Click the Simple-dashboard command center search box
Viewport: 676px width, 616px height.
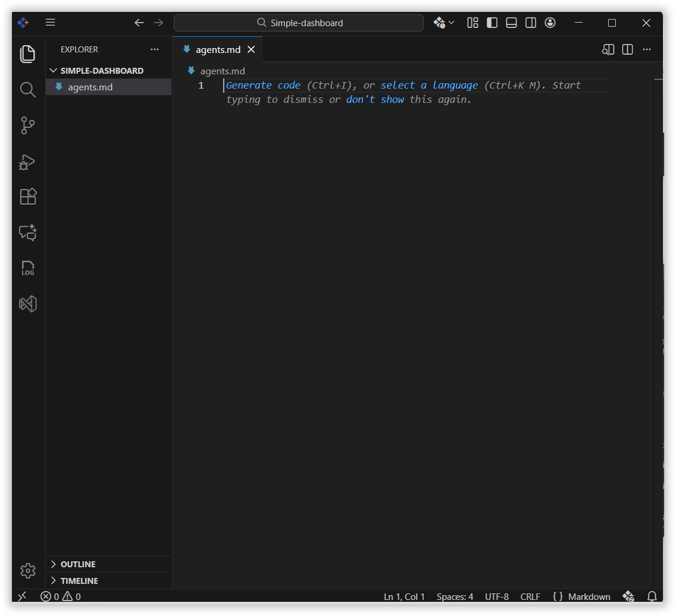click(298, 23)
